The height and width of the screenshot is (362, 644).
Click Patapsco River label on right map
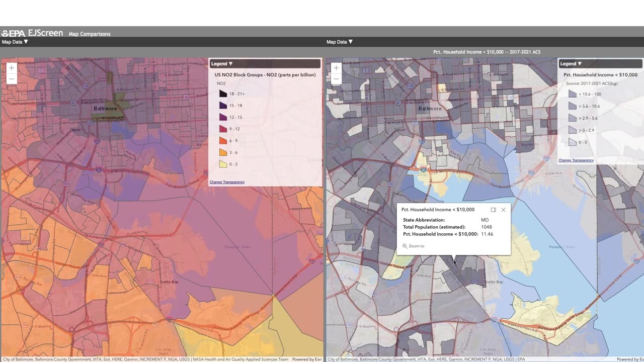point(561,247)
